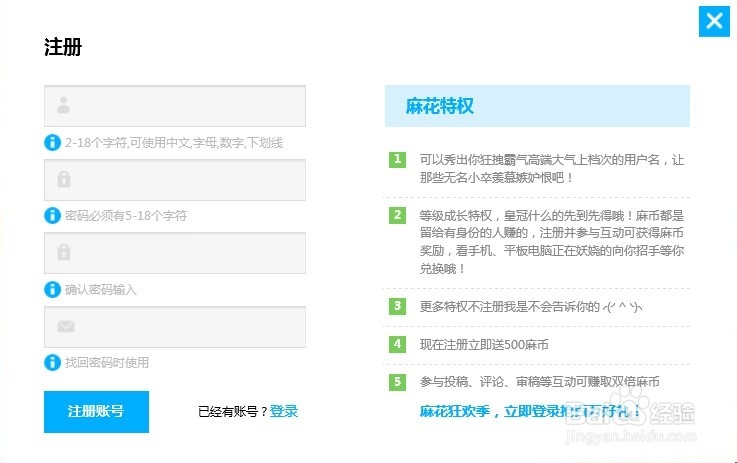This screenshot has width=737, height=463.
Task: Click the info icon beside password recovery hint
Action: click(53, 362)
